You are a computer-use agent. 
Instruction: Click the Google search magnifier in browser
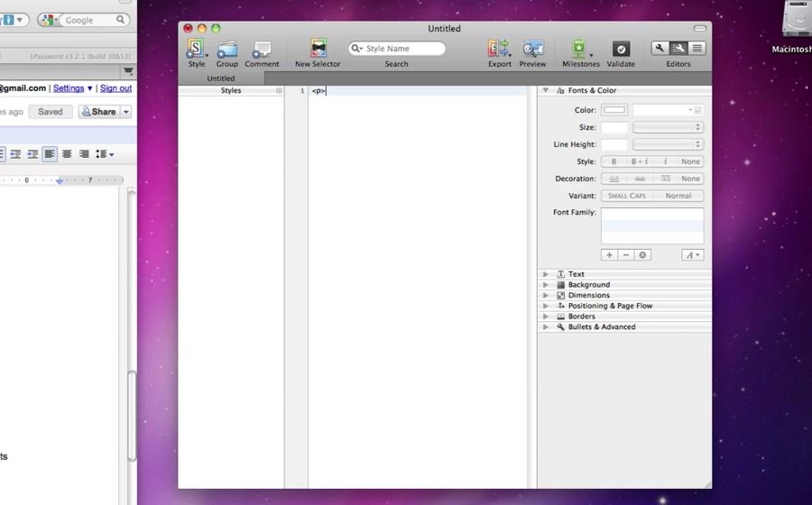(x=120, y=20)
